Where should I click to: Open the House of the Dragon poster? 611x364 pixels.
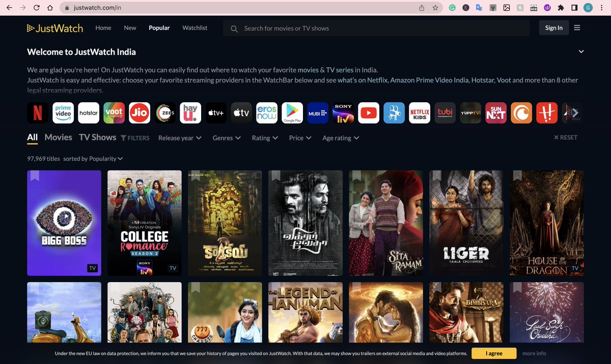click(547, 223)
